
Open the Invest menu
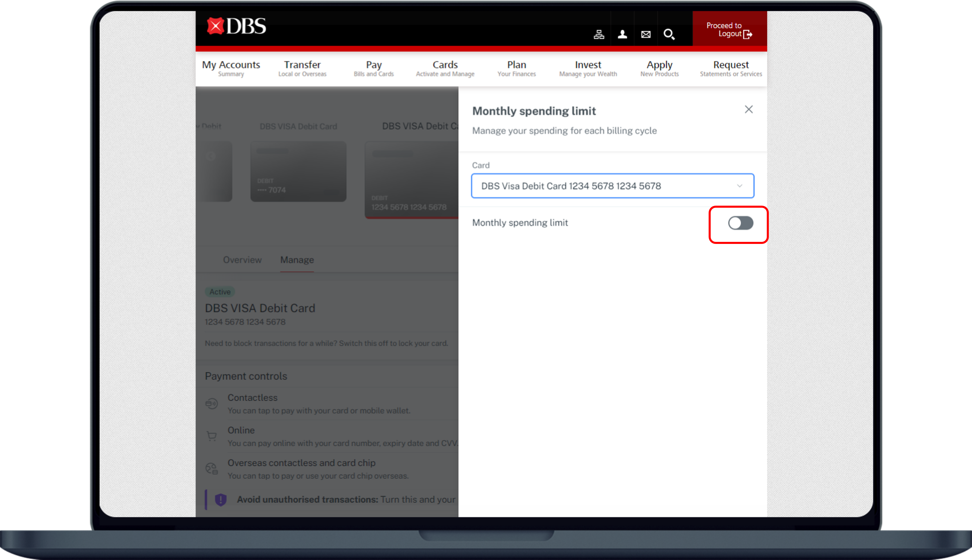coord(588,69)
